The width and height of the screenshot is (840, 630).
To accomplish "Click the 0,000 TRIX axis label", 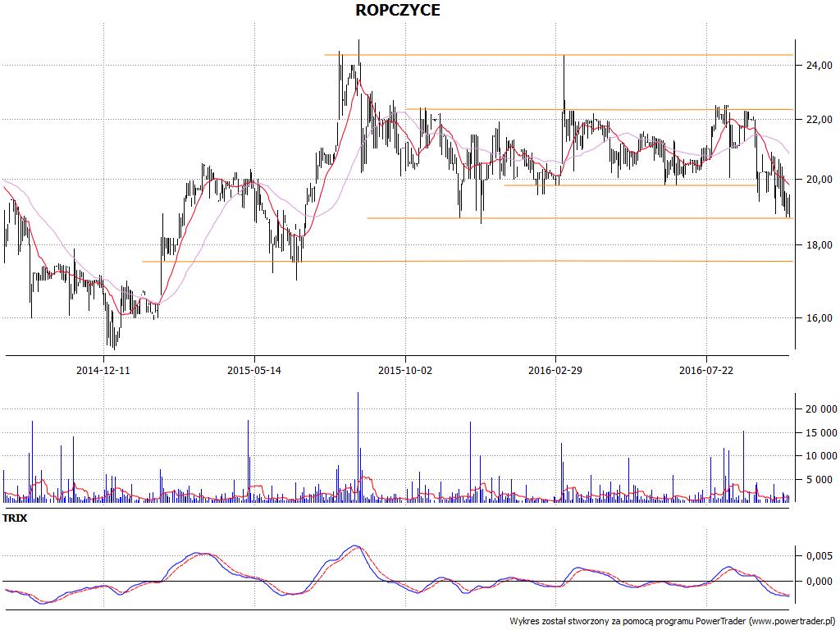I will pos(819,582).
